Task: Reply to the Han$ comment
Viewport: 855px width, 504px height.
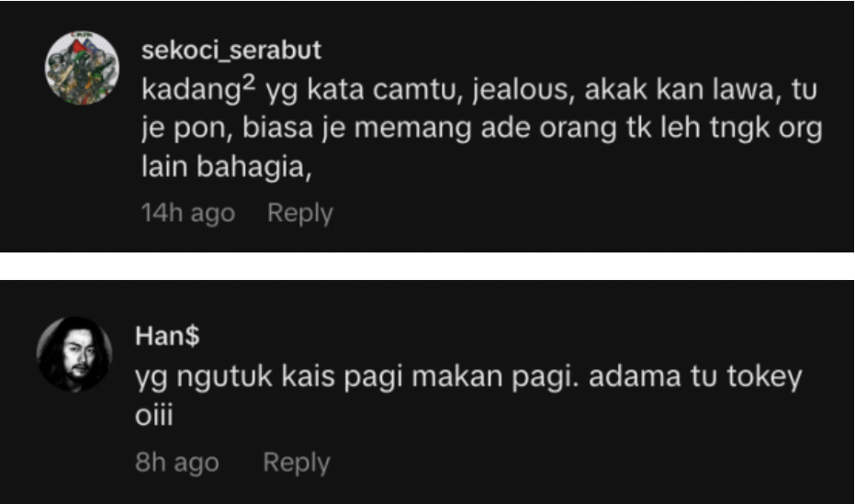Action: coord(297,463)
